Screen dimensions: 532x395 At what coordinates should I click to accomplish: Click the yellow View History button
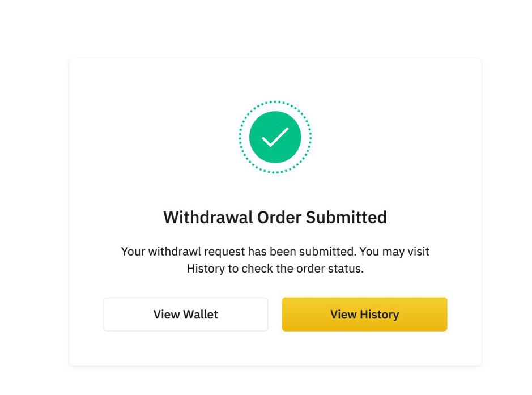364,314
